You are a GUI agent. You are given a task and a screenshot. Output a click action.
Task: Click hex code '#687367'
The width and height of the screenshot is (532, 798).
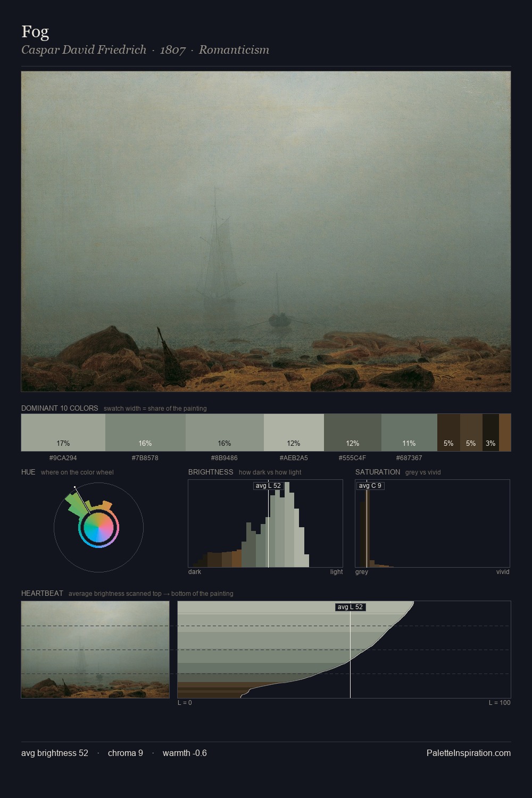409,458
